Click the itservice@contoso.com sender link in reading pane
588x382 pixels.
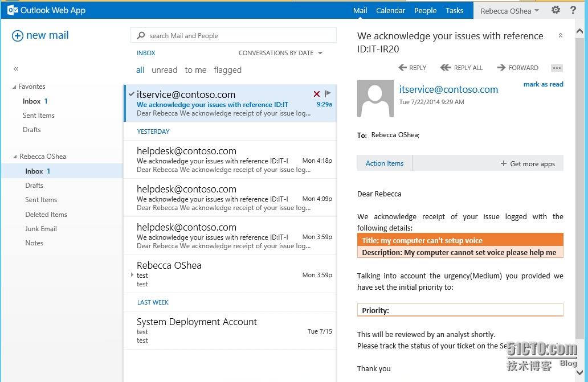(448, 89)
